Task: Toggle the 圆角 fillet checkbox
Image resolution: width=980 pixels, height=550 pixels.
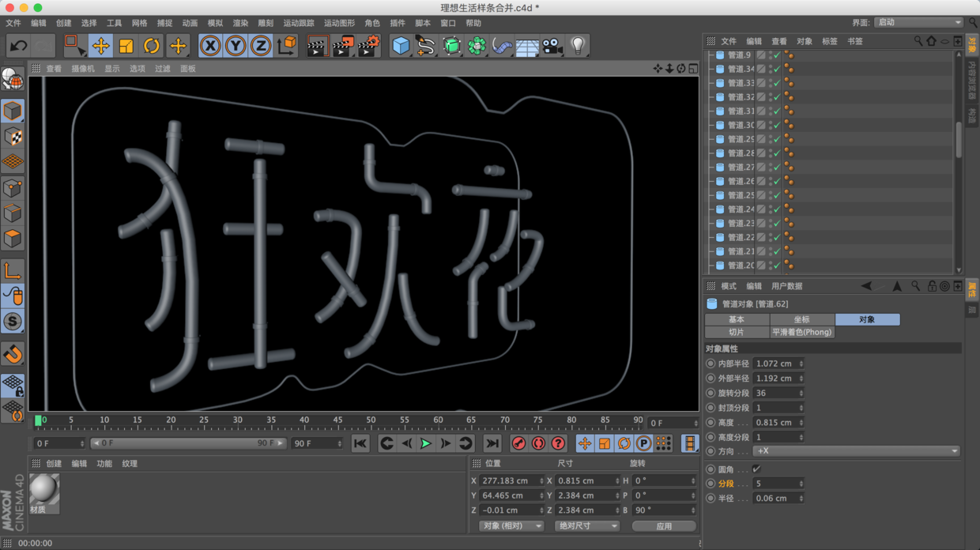Action: [757, 469]
